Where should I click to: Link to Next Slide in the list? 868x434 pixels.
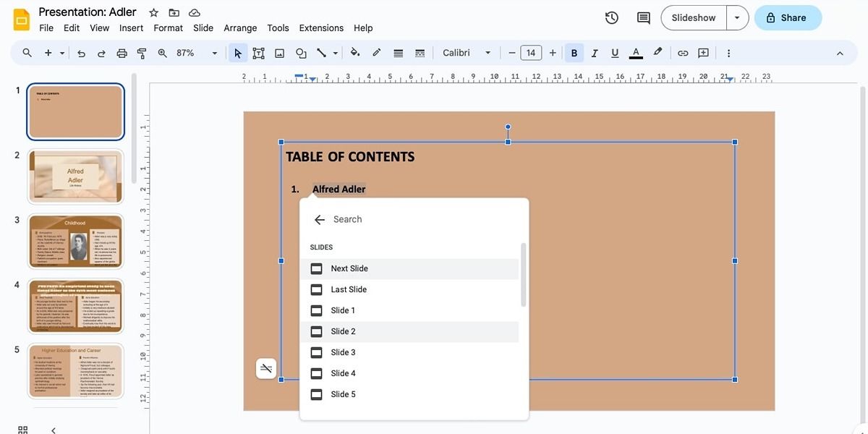pyautogui.click(x=349, y=268)
